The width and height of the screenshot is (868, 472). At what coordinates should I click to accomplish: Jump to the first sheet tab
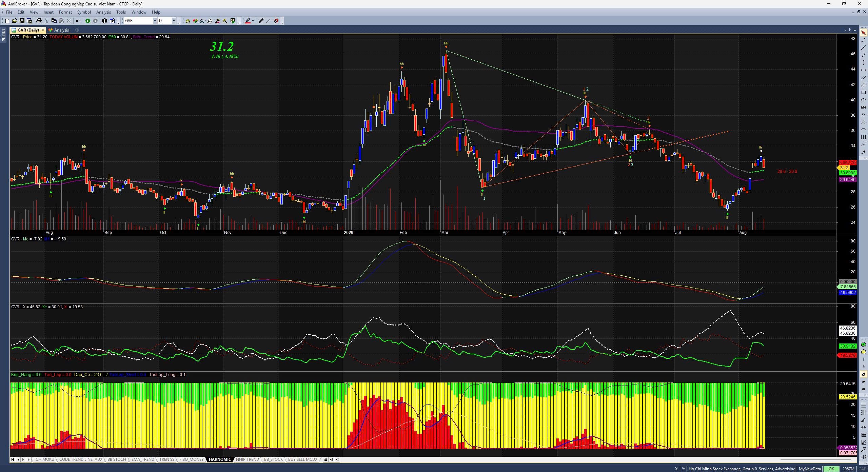point(13,460)
